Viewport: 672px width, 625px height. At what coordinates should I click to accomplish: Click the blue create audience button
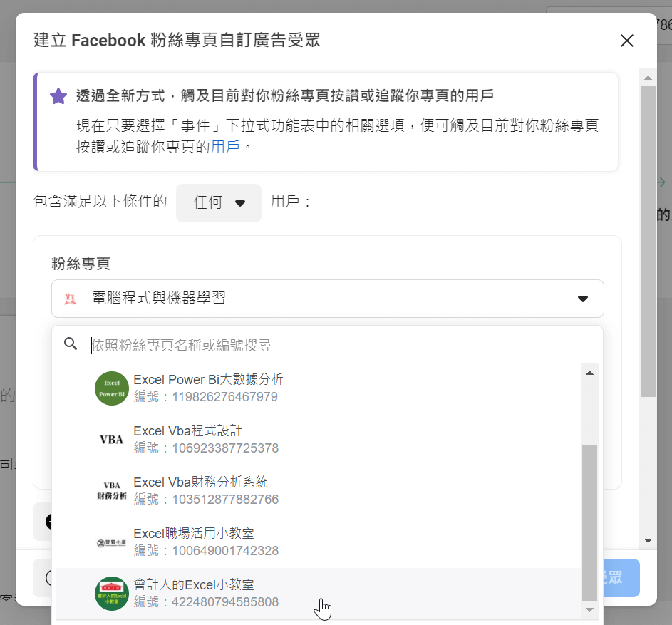pos(621,578)
